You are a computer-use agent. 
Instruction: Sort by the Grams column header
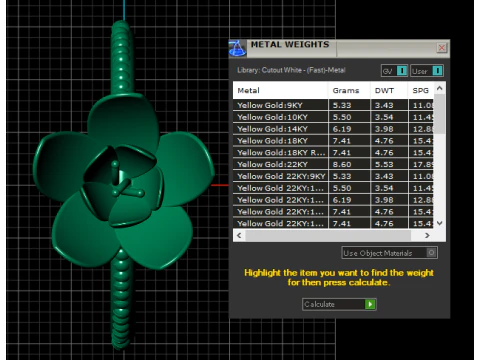(349, 90)
